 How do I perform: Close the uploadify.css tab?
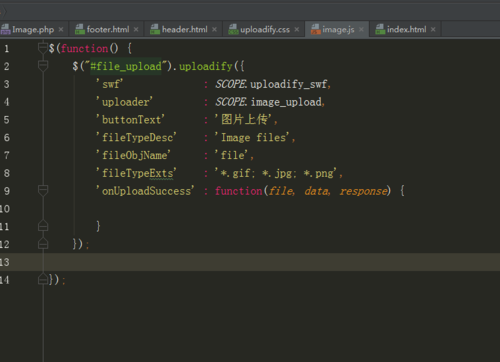click(x=297, y=29)
